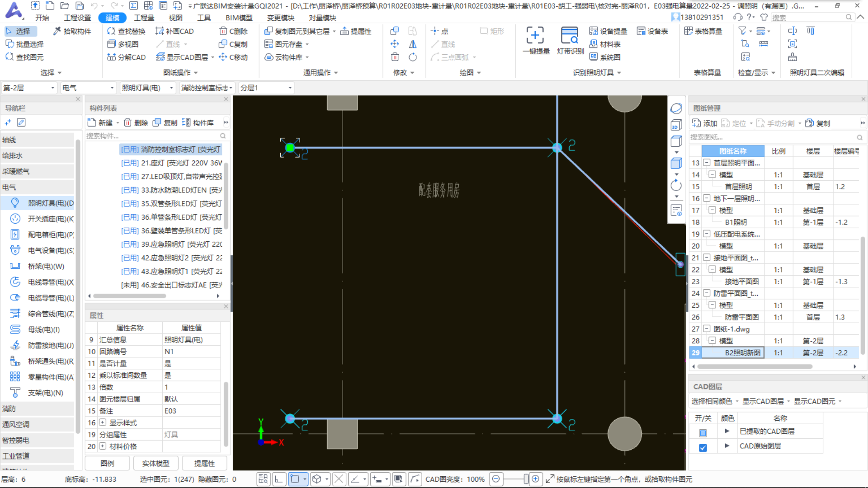Viewport: 868px width, 488px height.
Task: Open the 第-2层 floor dropdown
Action: click(29, 88)
